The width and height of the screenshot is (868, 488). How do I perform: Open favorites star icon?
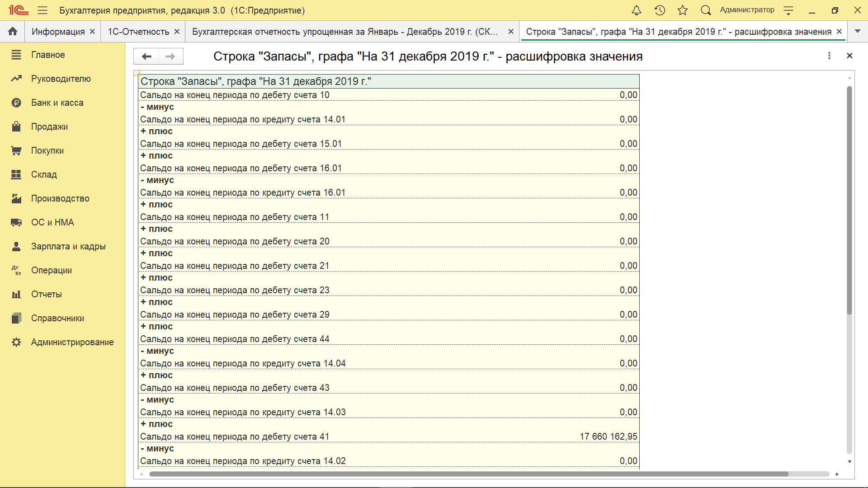[683, 10]
